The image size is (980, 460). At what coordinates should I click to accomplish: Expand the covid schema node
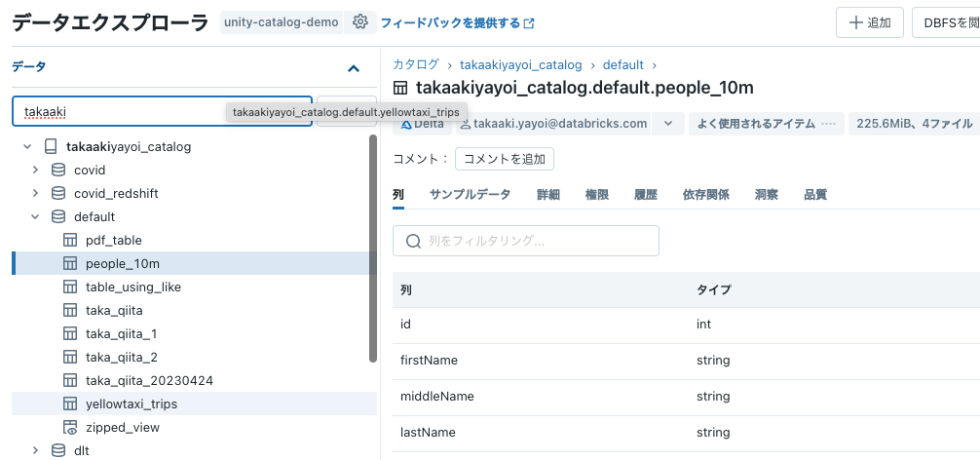[36, 170]
